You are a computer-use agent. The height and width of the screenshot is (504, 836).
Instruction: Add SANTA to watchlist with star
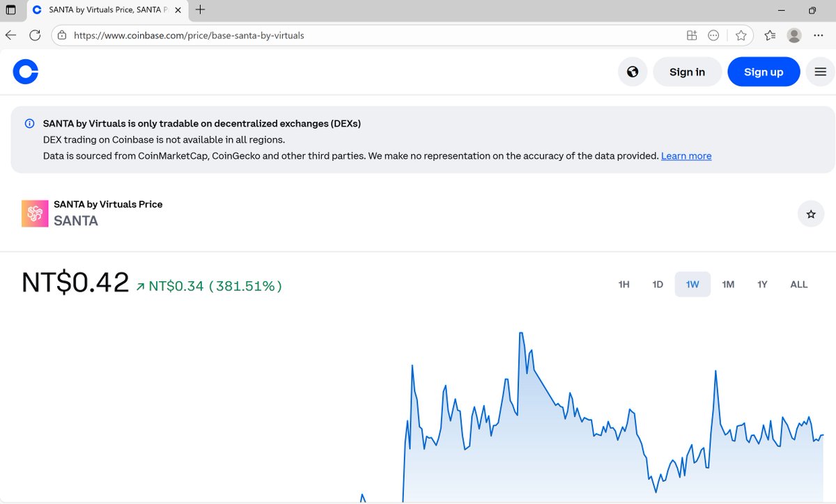(811, 214)
